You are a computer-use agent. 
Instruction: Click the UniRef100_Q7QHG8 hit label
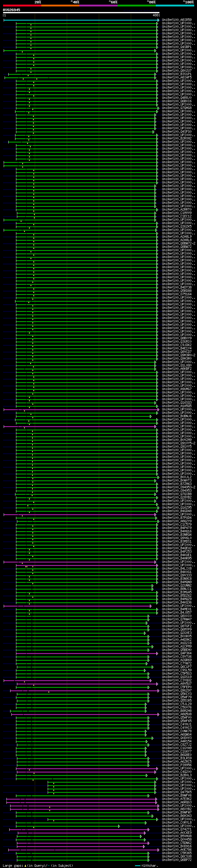click(x=177, y=108)
